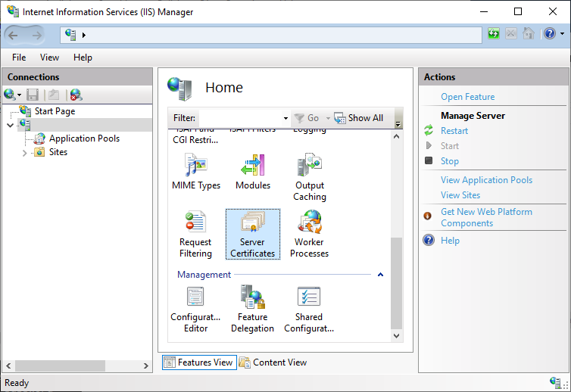
Task: Select the Shared Configuration icon
Action: click(309, 309)
